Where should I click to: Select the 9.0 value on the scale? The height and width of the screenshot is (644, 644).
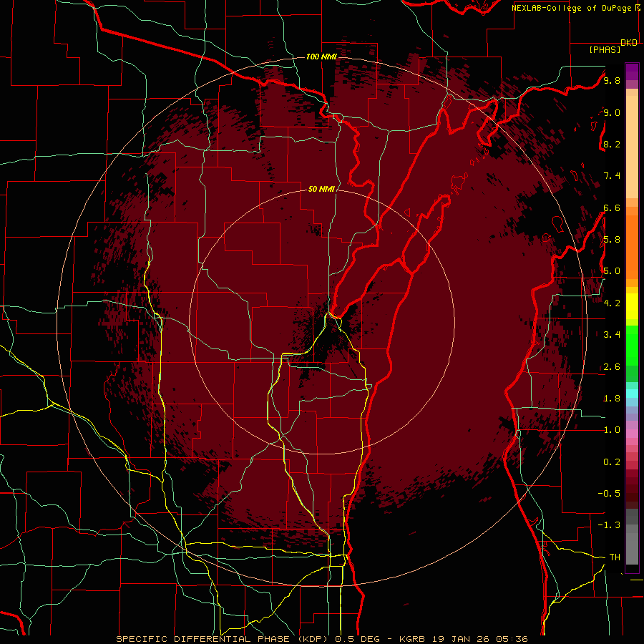coord(612,112)
